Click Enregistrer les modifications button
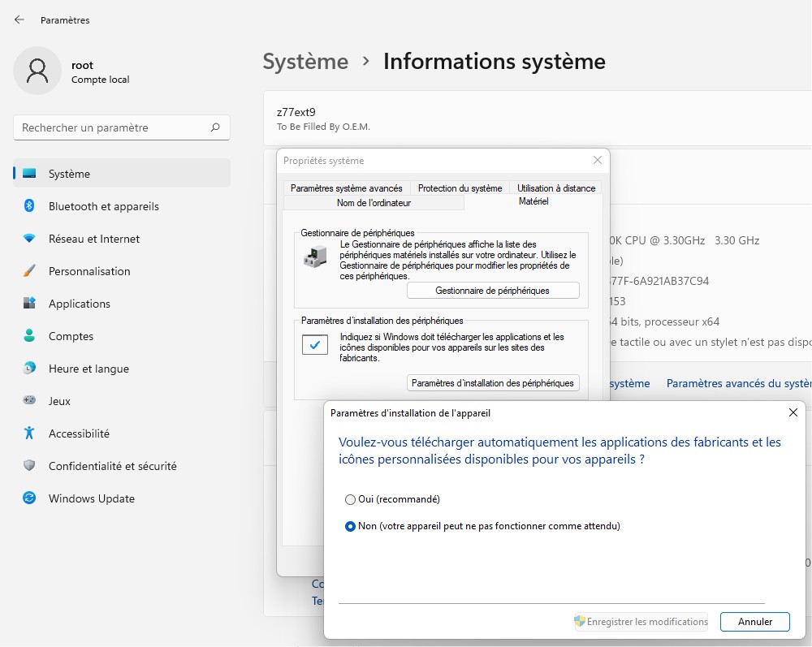 pos(641,621)
